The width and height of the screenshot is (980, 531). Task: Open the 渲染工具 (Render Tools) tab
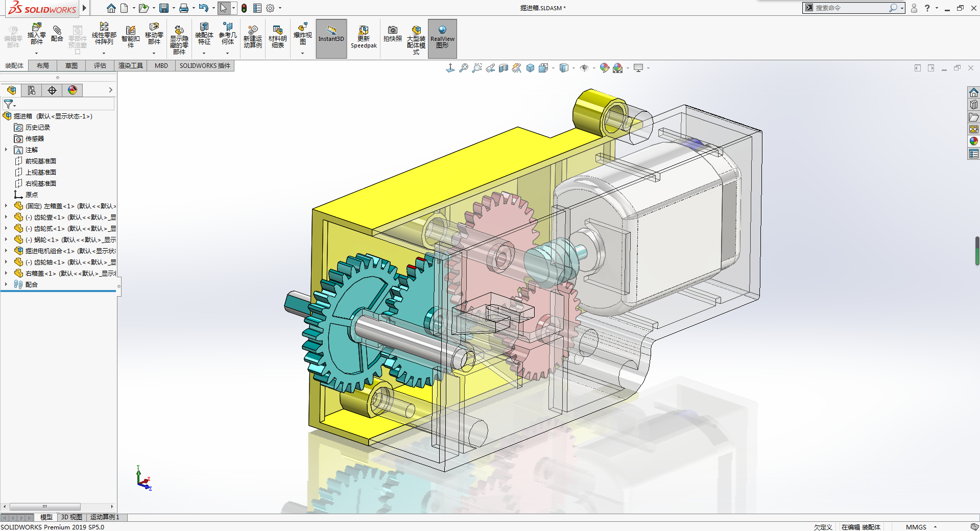tap(131, 66)
